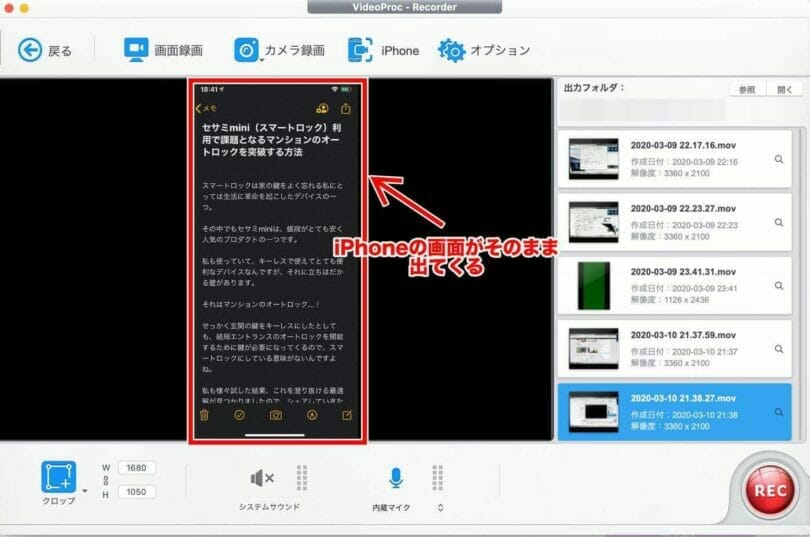Screen dimensions: 810x537
Task: Click the checklist icon in iPhone preview
Action: point(239,415)
